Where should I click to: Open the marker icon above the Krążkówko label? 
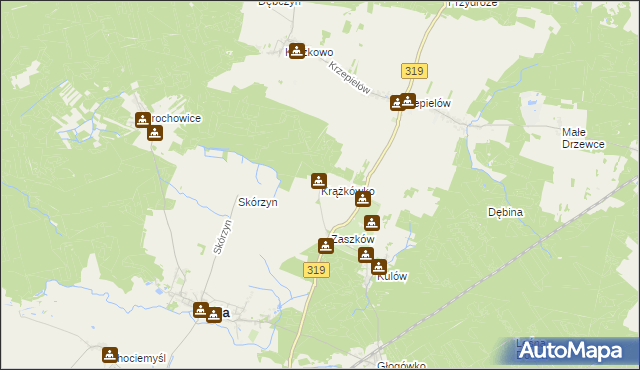pos(319,181)
